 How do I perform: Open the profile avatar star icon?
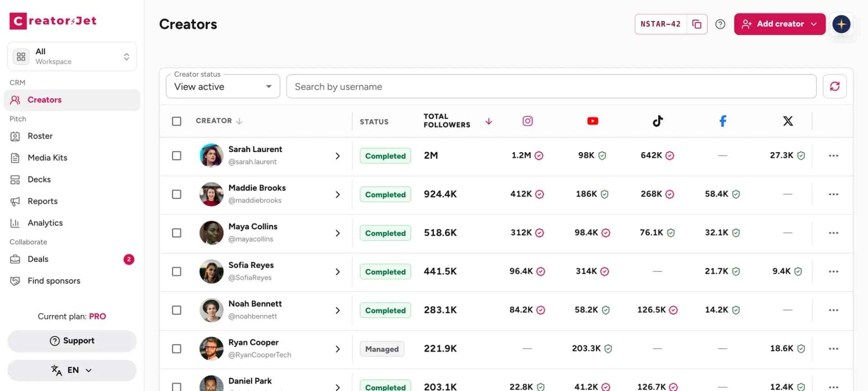click(x=841, y=24)
